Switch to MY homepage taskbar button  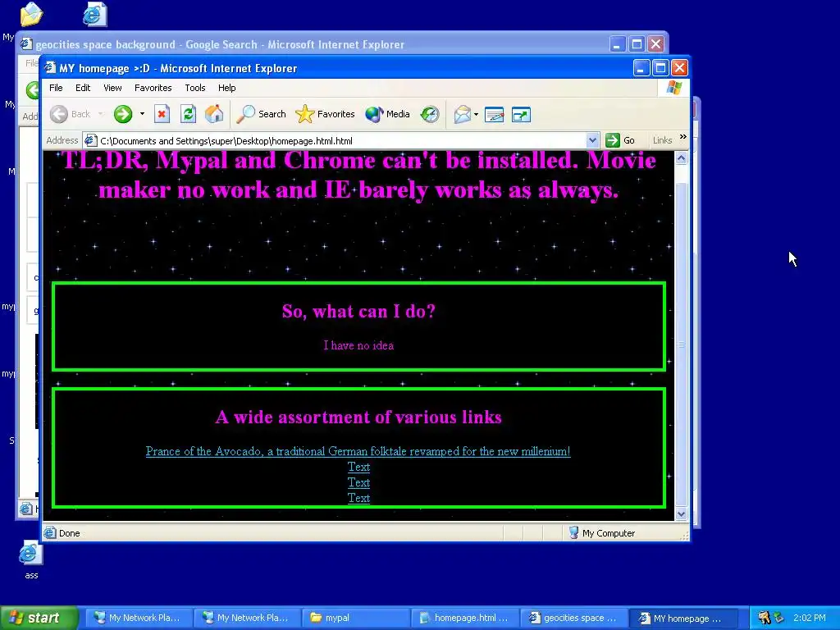pos(682,618)
